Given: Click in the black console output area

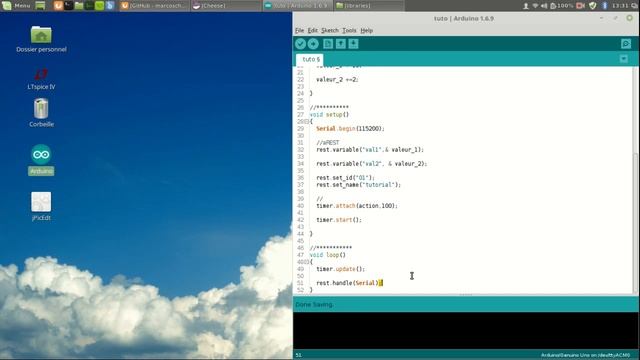Looking at the screenshot, I should coord(466,331).
